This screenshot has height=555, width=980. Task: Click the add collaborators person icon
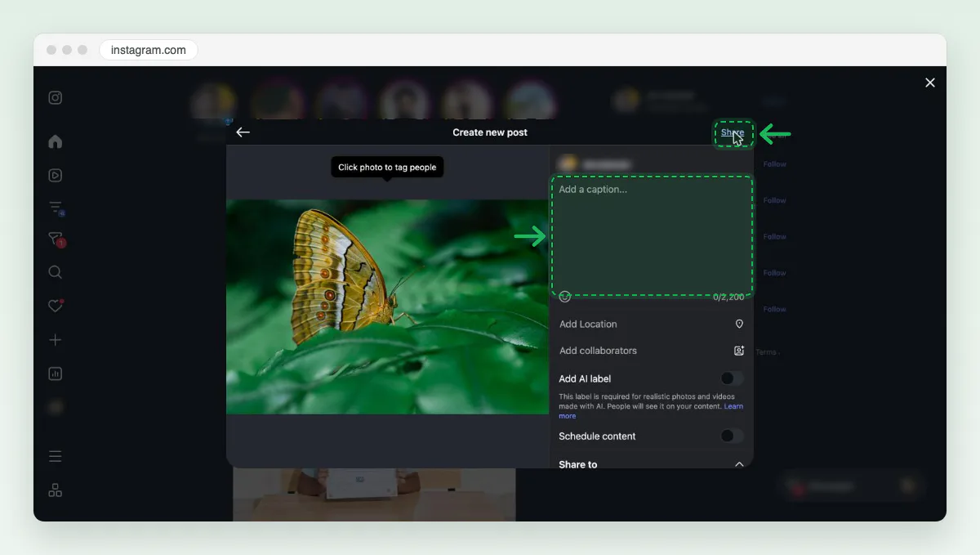click(x=739, y=351)
